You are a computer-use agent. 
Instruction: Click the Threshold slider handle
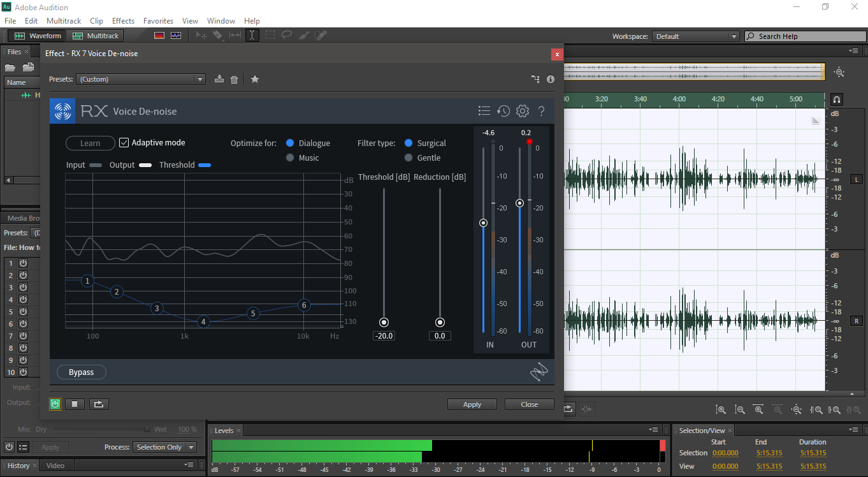(384, 323)
